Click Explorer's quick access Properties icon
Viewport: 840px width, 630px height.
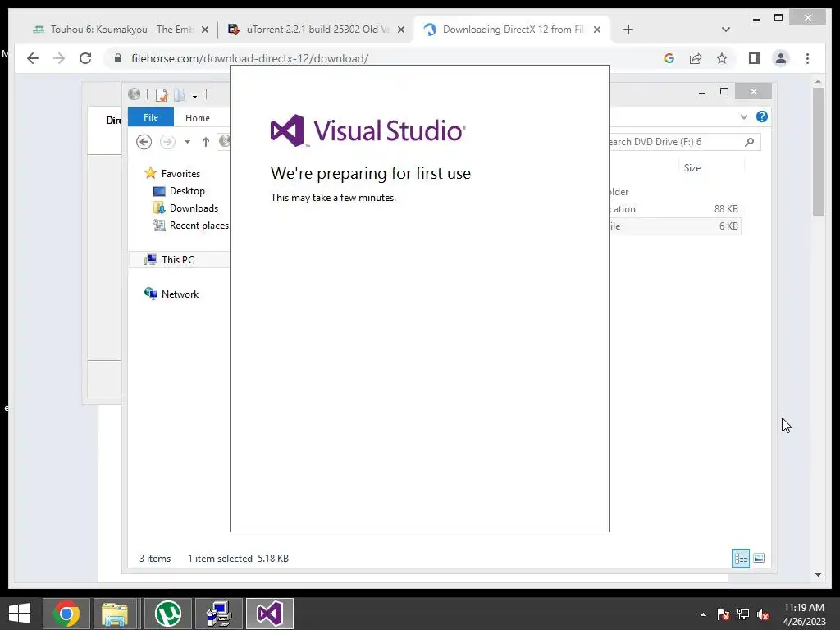(x=162, y=95)
